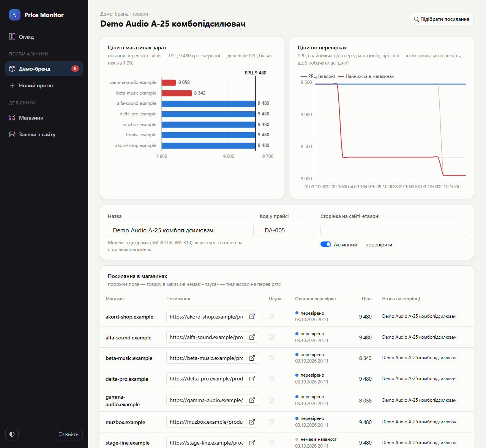Viewport: 486px width, 448px height.
Task: Toggle Найнижча в магазинах legend entry
Action: 366,76
